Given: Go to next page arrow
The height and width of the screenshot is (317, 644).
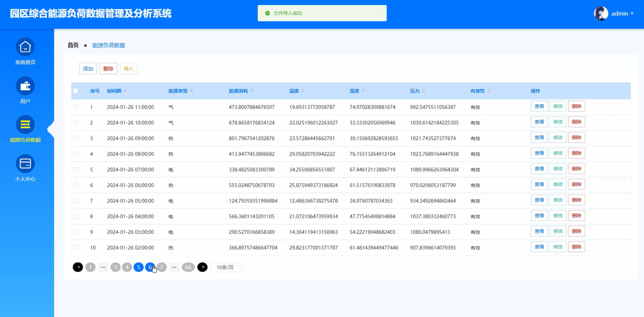Looking at the screenshot, I should click(x=202, y=267).
